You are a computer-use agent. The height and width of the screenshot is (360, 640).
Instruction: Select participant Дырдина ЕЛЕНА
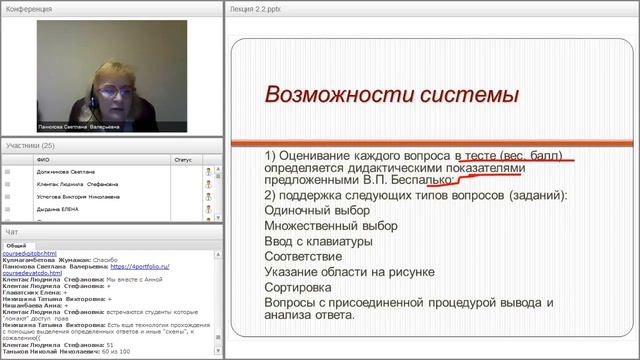pyautogui.click(x=58, y=209)
